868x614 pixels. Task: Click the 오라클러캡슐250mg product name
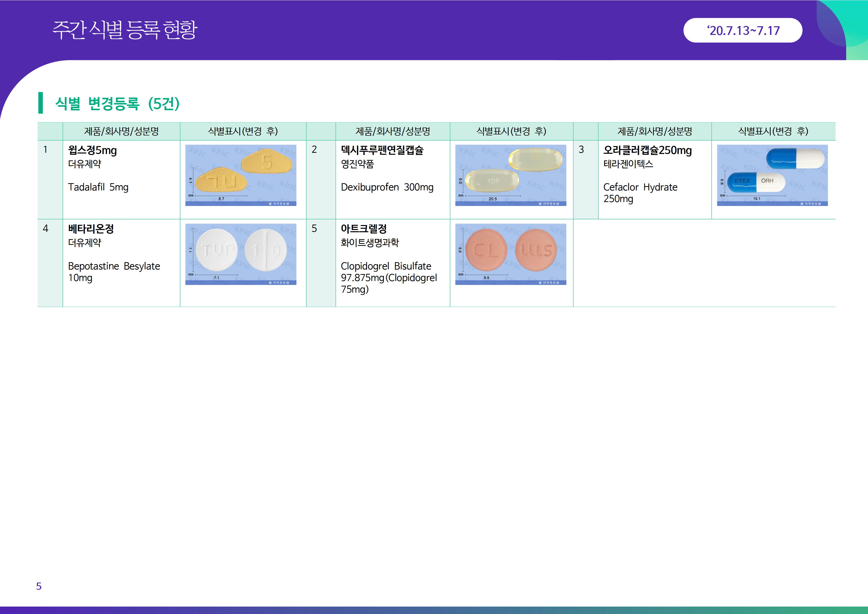point(647,150)
